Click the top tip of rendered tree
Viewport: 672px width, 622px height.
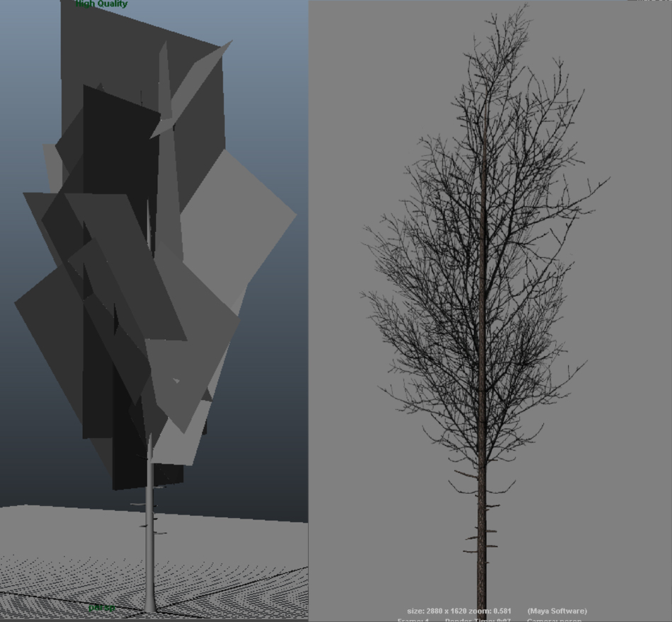[x=525, y=7]
